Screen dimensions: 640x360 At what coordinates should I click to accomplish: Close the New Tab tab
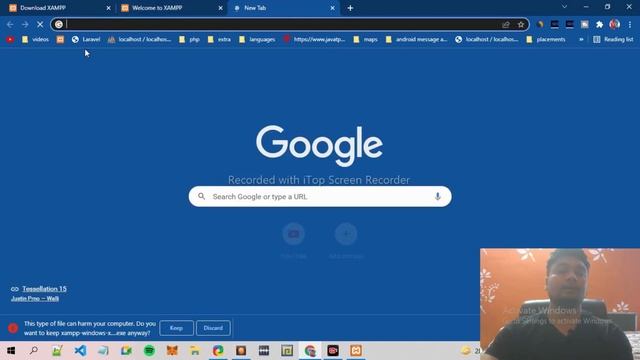pos(332,8)
